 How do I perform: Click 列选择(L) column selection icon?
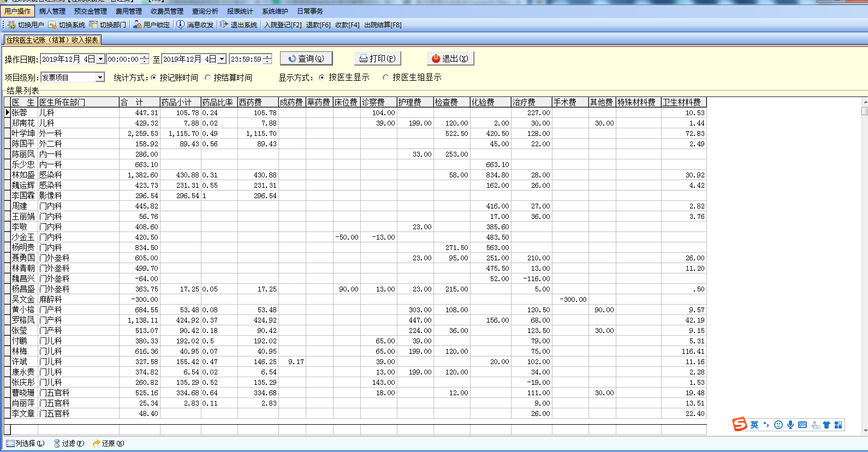[x=10, y=443]
